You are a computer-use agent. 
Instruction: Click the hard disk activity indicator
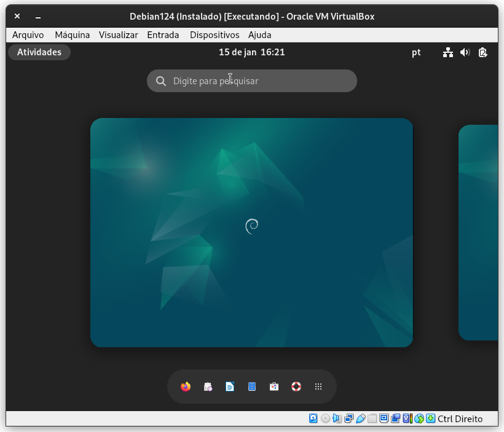click(x=313, y=418)
